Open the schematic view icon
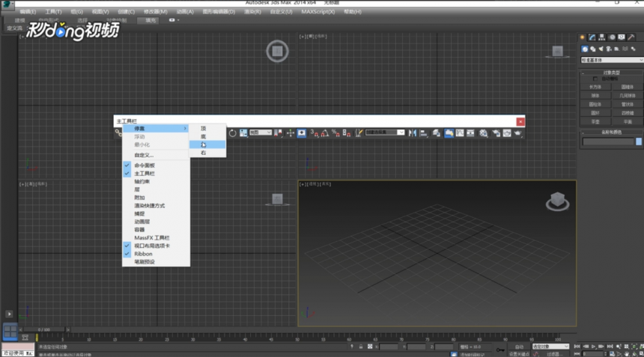Viewport: 644px width, 357px height. click(470, 133)
